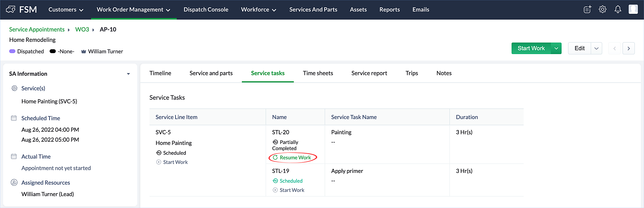The image size is (644, 208).
Task: Click the Assigned Resources person icon
Action: (14, 183)
